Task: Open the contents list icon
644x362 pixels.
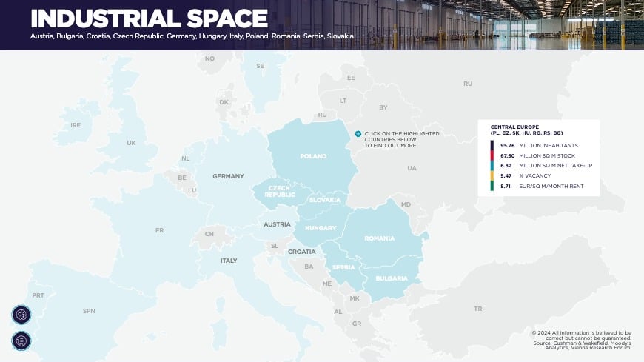Action: coord(21,341)
